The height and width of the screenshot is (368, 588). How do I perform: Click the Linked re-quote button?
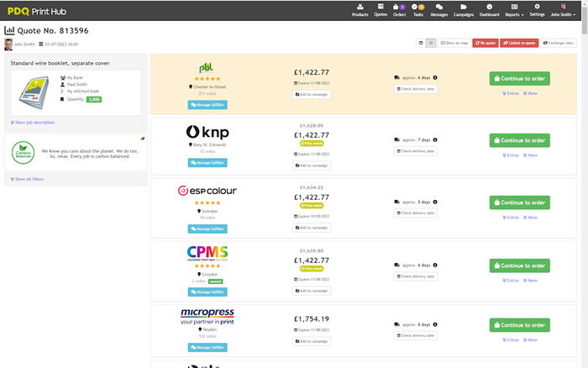[x=519, y=43]
